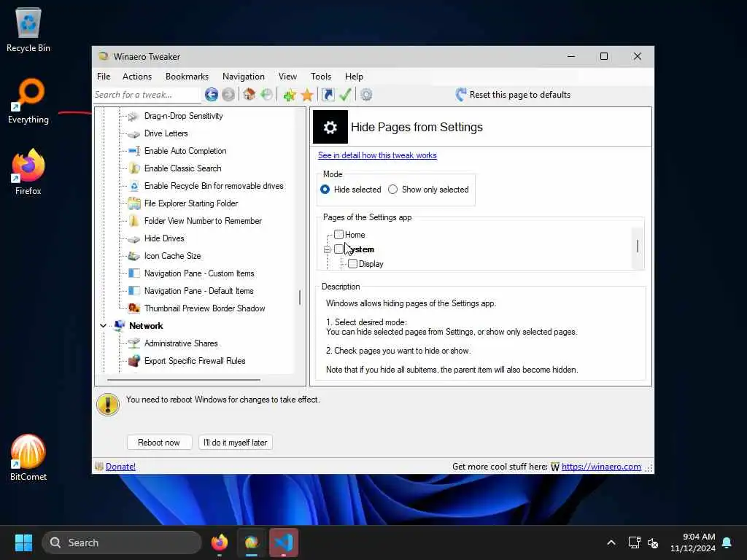Screen dimensions: 747x560
Task: Select the Hide selected radio button
Action: click(x=325, y=190)
